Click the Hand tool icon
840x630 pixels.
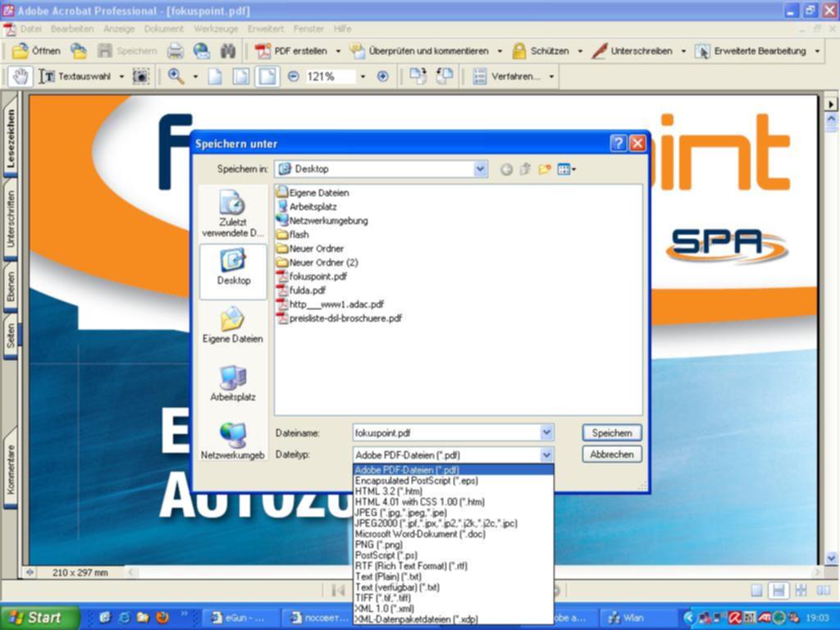pos(21,76)
